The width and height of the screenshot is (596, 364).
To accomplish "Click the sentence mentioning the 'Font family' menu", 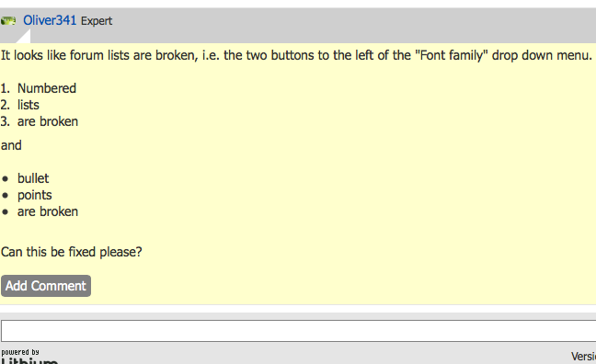I will (296, 55).
